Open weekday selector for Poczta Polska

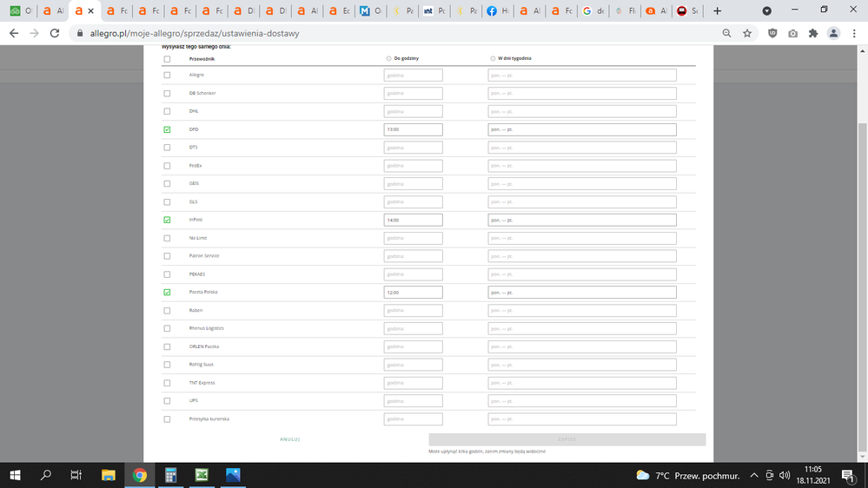(x=582, y=292)
